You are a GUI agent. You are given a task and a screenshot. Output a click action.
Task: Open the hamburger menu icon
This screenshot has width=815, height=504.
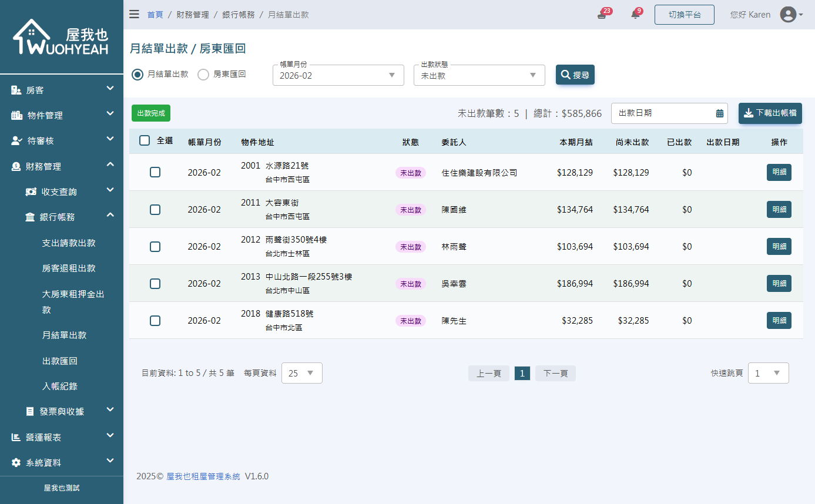pyautogui.click(x=134, y=14)
